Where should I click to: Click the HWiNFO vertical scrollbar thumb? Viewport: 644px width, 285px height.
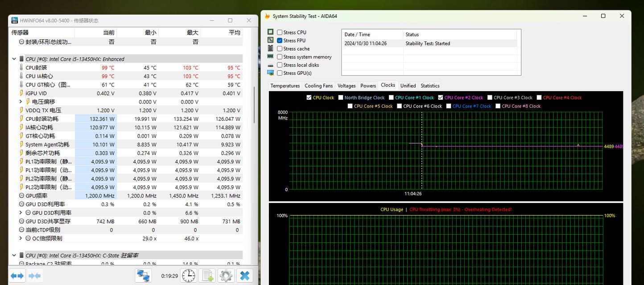255,105
